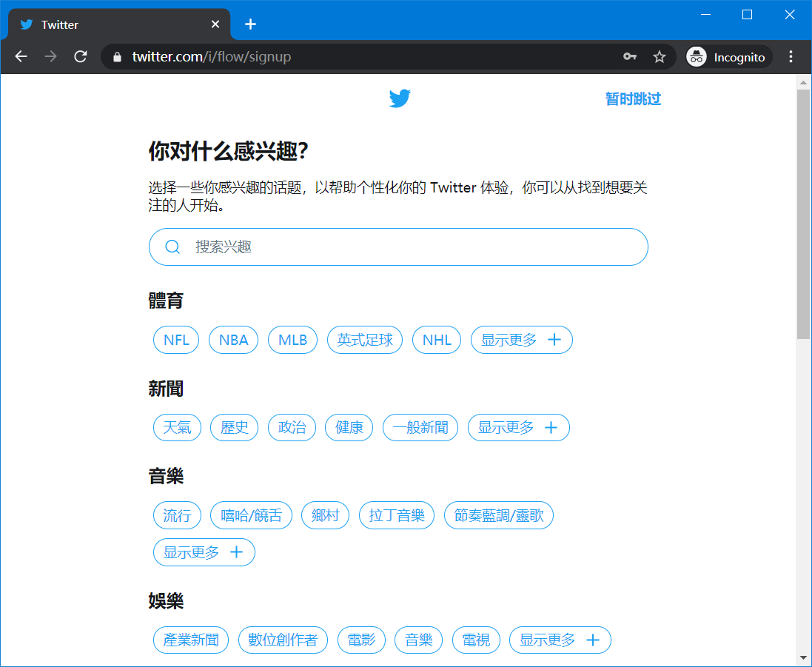Select the 電影 chip

coord(361,640)
